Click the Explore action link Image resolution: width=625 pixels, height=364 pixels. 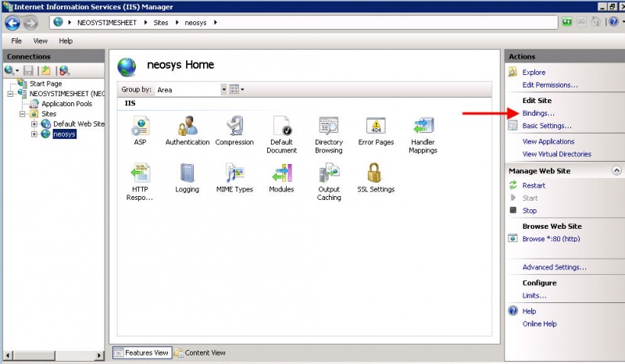(x=534, y=72)
